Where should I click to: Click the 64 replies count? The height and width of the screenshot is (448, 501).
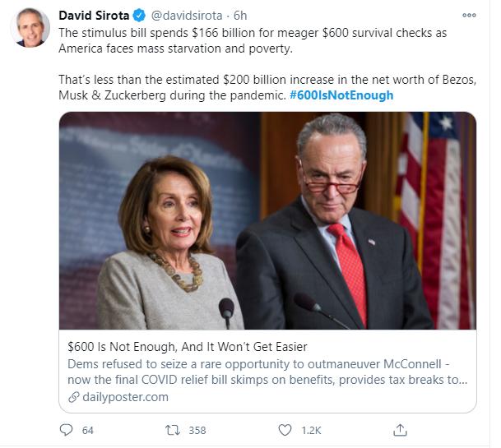click(87, 430)
